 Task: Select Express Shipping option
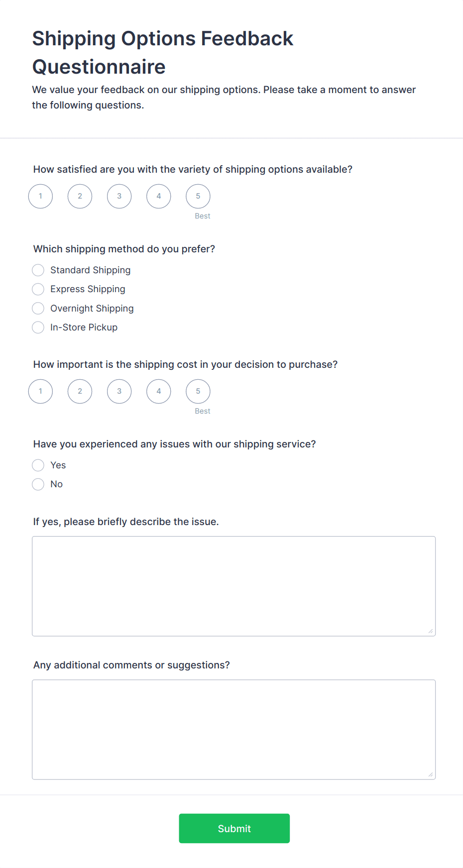tap(38, 289)
